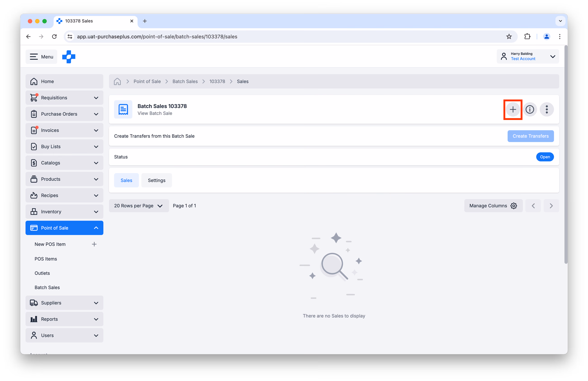Switch to the Settings tab
This screenshot has width=588, height=381.
157,181
